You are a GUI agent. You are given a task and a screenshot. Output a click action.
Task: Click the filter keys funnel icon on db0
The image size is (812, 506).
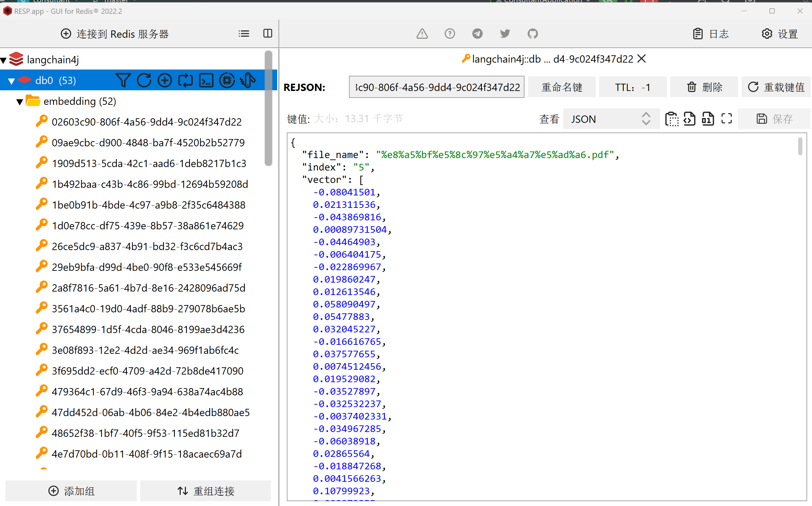[x=123, y=80]
